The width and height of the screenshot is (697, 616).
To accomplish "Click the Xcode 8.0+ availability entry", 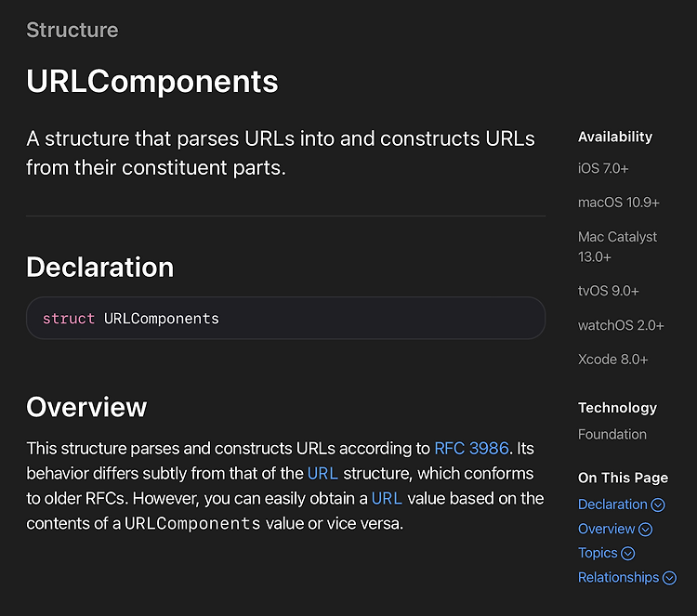I will pyautogui.click(x=612, y=360).
